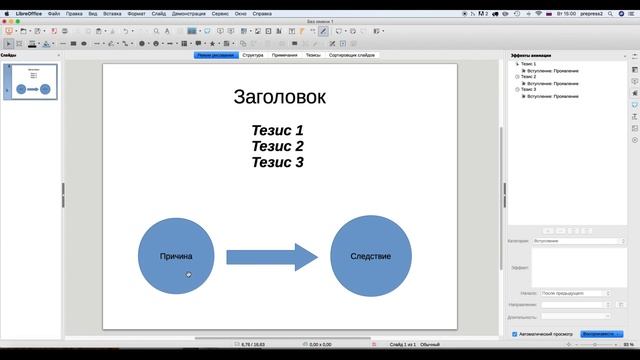640x360 pixels.
Task: Toggle the Shadow button in drawing toolbar
Action: coord(294,44)
